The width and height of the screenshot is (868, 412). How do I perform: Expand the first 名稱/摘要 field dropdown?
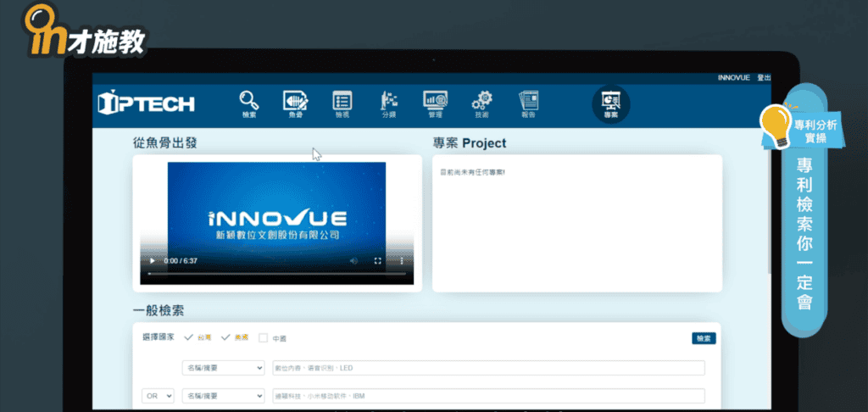pyautogui.click(x=223, y=368)
